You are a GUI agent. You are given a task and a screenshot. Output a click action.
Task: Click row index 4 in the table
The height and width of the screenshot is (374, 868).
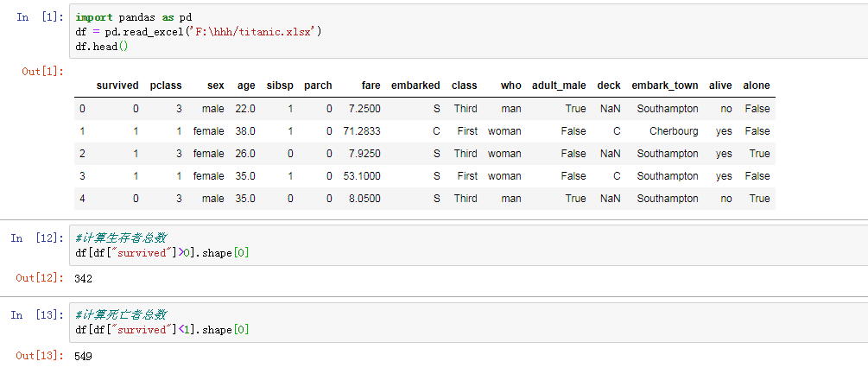point(82,199)
